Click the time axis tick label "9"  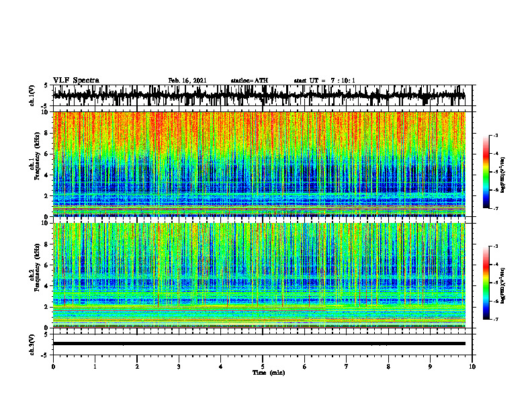tap(430, 367)
